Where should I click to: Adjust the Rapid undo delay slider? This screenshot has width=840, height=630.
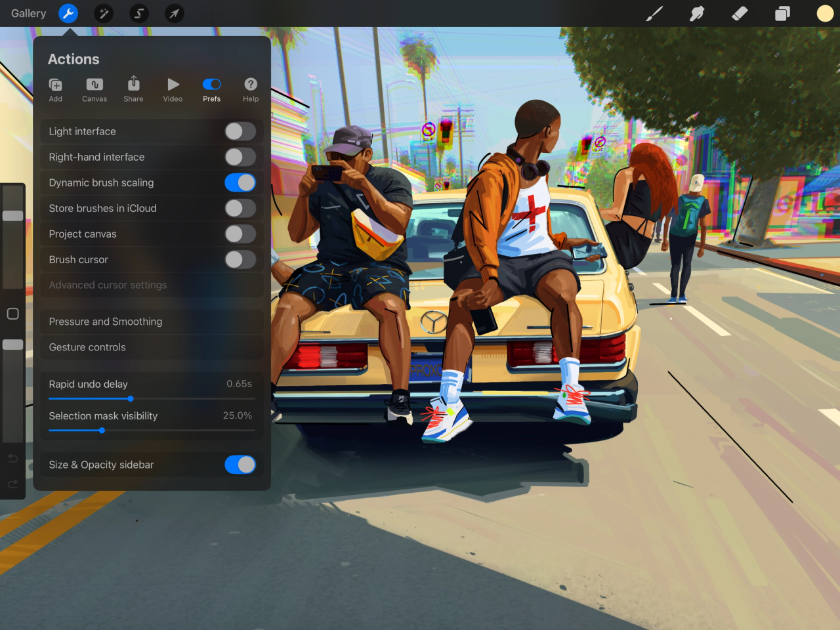click(130, 398)
